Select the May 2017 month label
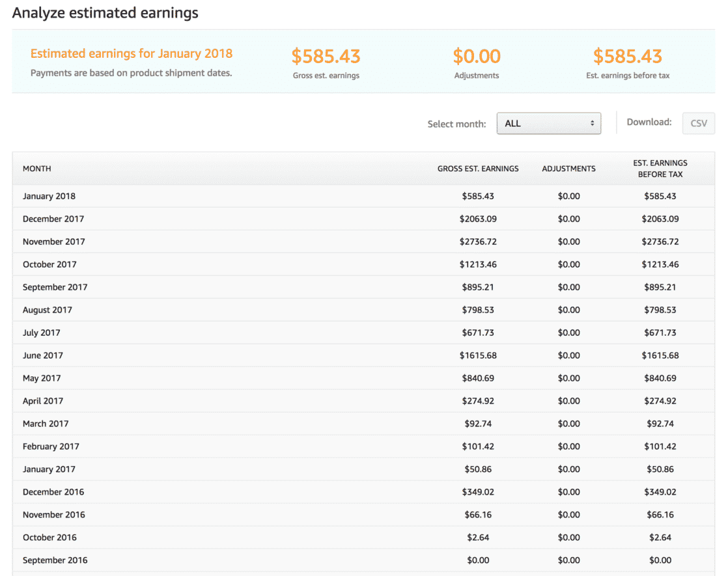 tap(42, 377)
